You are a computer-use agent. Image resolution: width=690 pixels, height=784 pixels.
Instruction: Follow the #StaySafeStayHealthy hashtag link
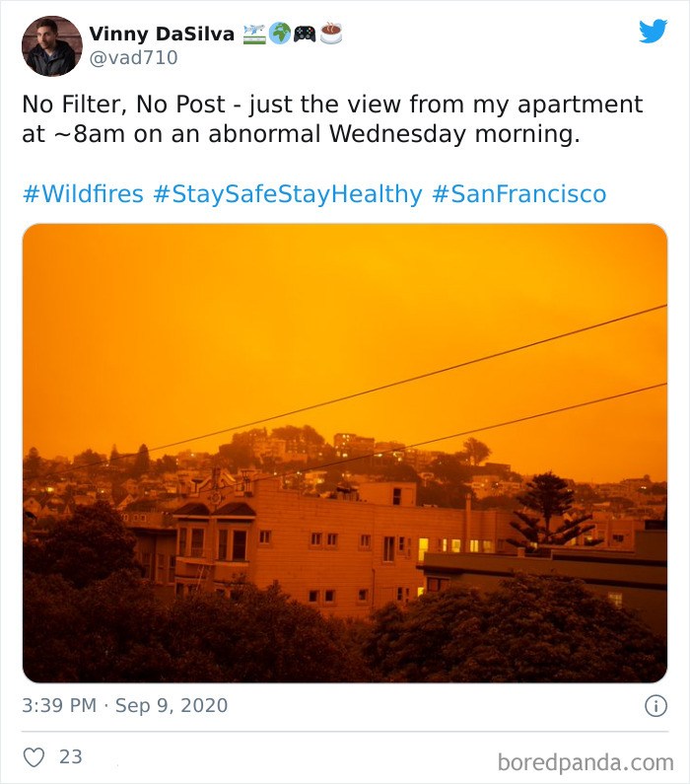pyautogui.click(x=287, y=193)
